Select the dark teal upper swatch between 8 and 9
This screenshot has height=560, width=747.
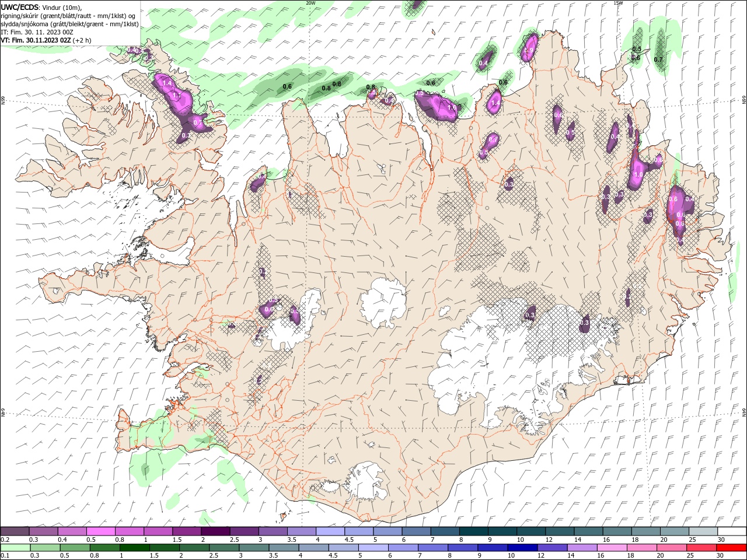(473, 531)
